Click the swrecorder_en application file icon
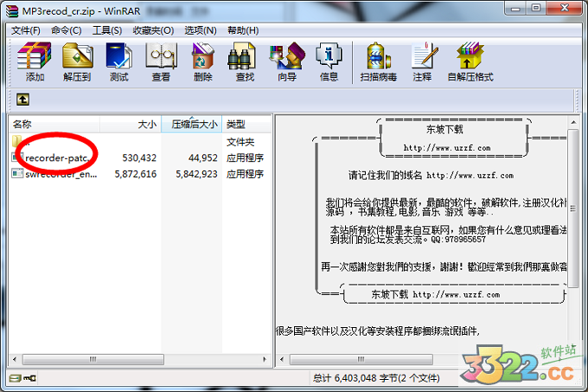This screenshot has width=588, height=392. click(17, 173)
